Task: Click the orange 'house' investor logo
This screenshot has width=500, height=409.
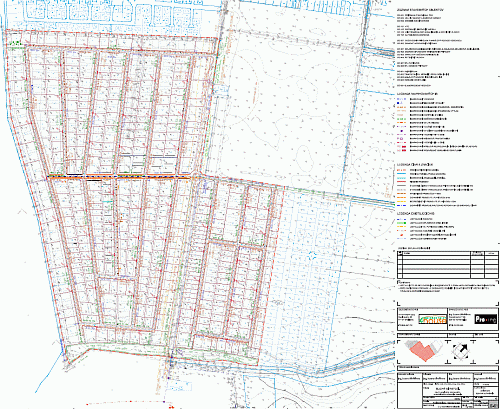Action: pos(433,319)
